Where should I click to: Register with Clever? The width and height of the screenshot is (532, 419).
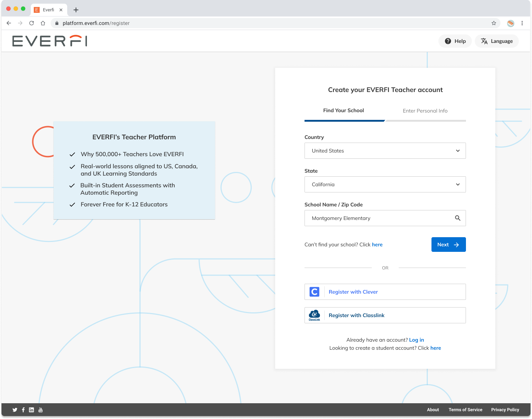[x=385, y=292]
